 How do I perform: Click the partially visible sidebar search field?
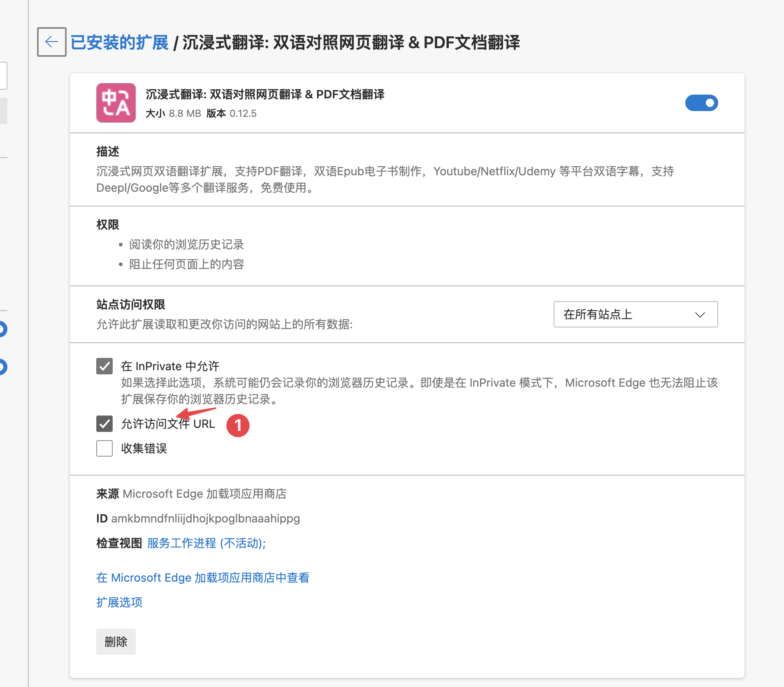click(x=3, y=76)
